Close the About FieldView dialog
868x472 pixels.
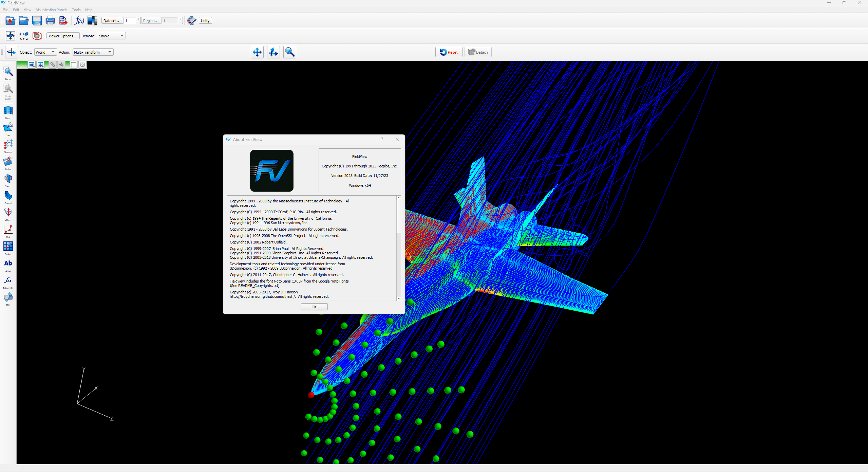click(397, 140)
